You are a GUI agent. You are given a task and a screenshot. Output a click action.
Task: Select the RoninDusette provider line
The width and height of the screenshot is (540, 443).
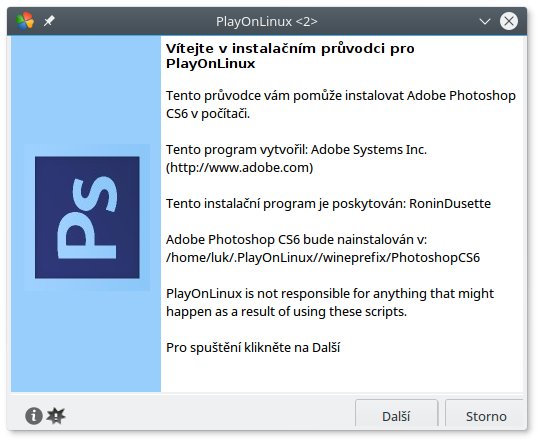(x=328, y=204)
